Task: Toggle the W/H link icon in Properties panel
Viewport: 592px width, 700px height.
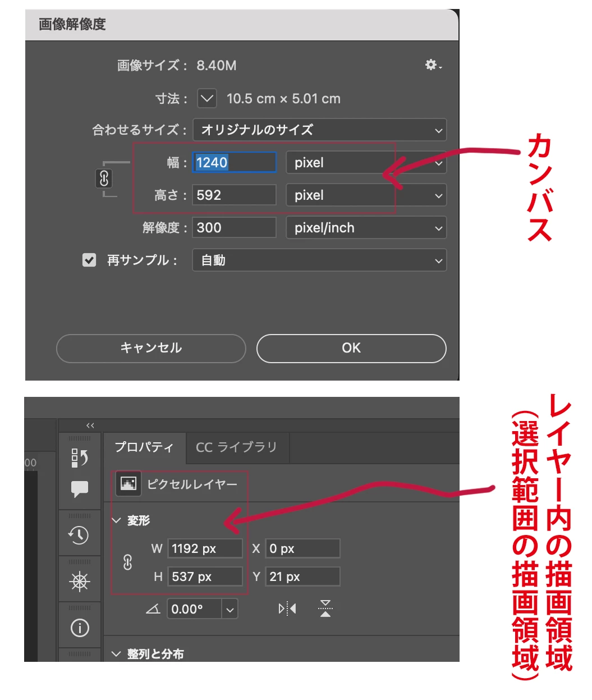Action: [x=128, y=562]
